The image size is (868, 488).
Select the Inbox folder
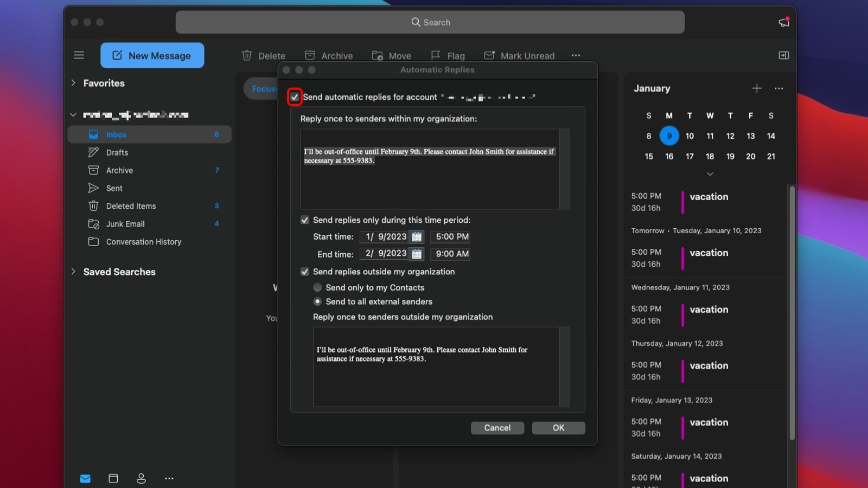click(x=150, y=134)
